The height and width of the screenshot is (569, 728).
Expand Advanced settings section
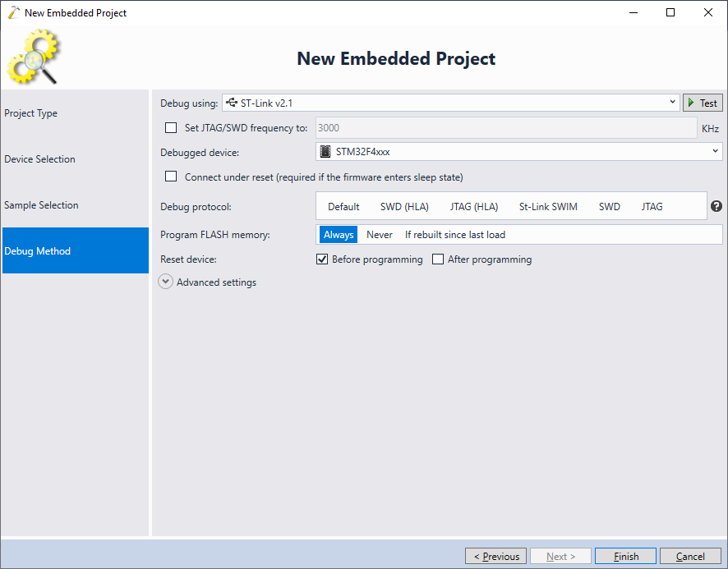coord(166,282)
